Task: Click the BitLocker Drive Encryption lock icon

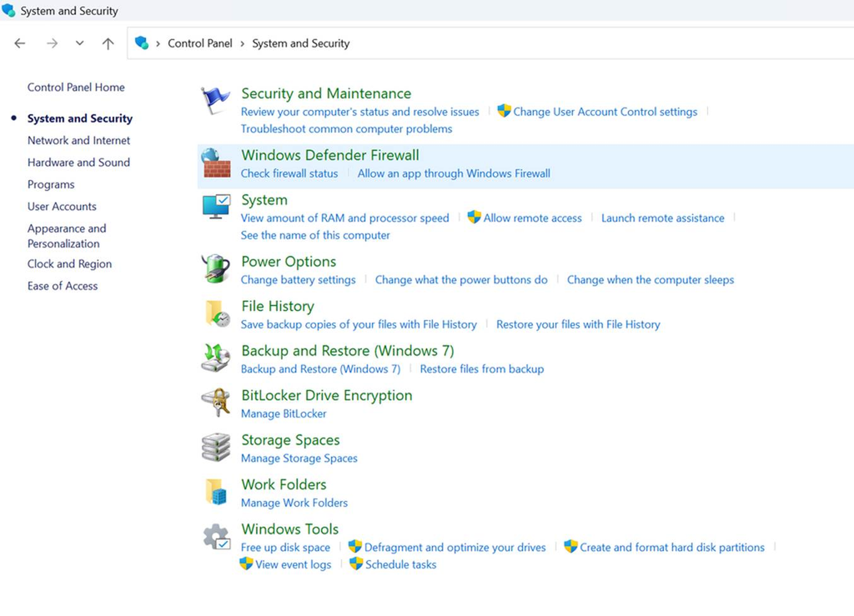Action: (x=216, y=403)
